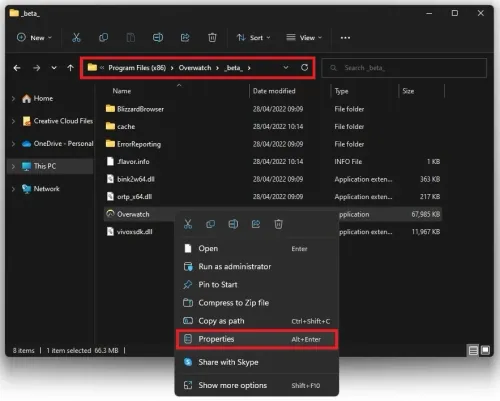Open the New dropdown menu

coord(34,38)
